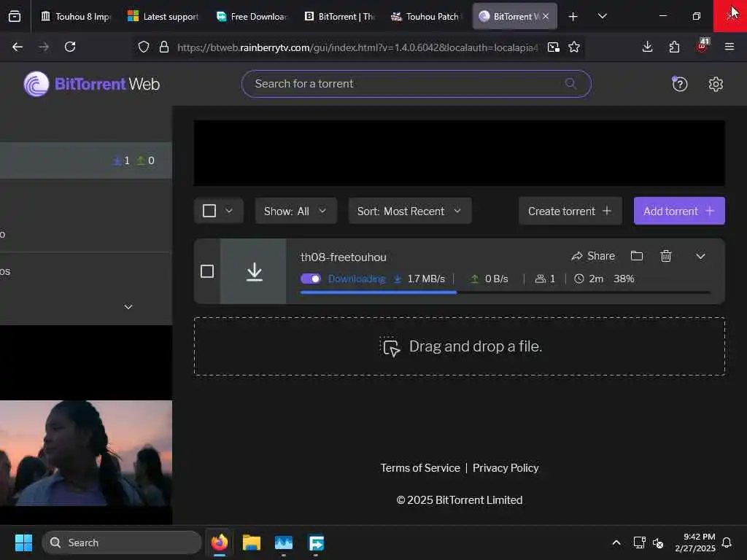Viewport: 747px width, 560px height.
Task: Open a new browser tab
Action: tap(573, 17)
